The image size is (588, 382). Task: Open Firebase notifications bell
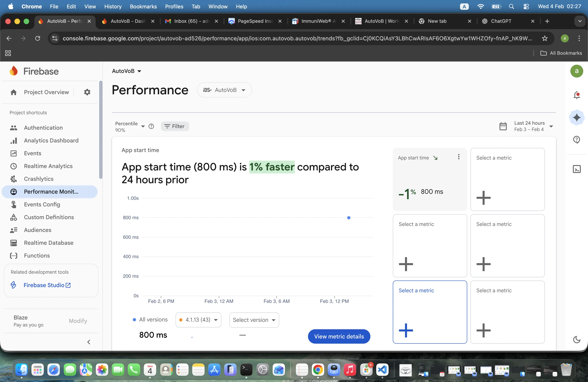(x=577, y=95)
